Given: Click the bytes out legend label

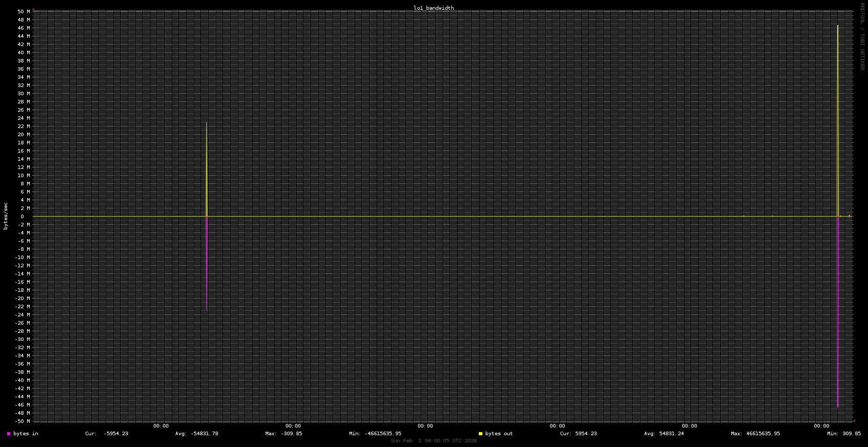Looking at the screenshot, I should pyautogui.click(x=499, y=434).
